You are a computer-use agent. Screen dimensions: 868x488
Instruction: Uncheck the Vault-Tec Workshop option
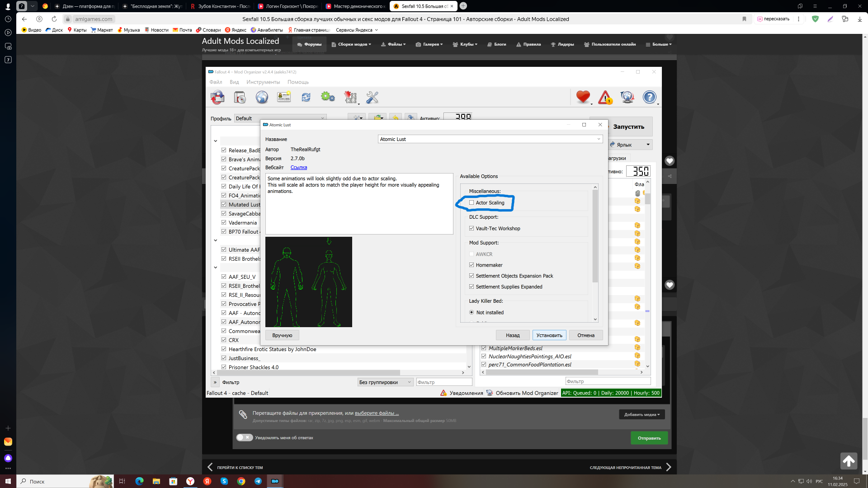tap(472, 229)
